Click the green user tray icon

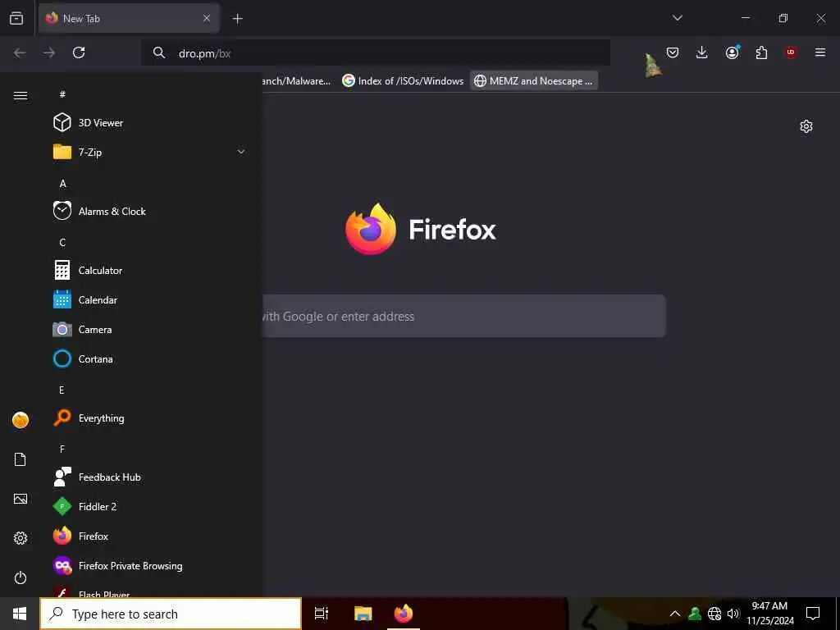695,614
